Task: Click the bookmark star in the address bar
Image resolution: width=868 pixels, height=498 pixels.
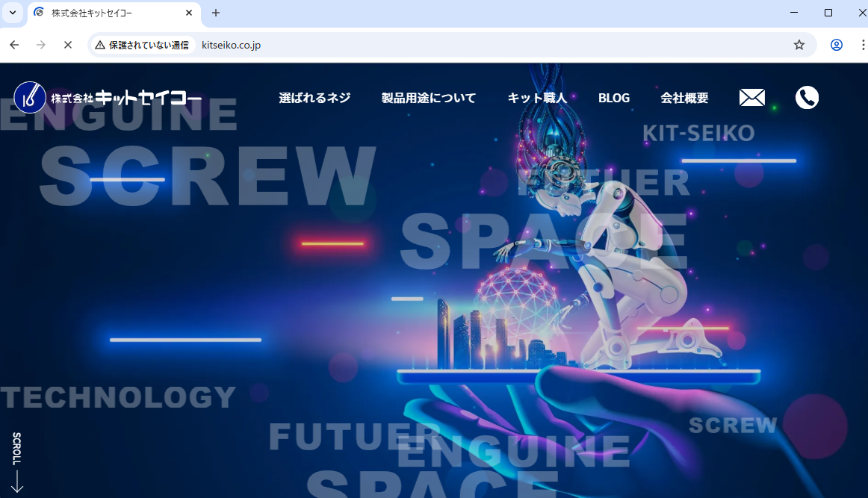Action: tap(799, 45)
